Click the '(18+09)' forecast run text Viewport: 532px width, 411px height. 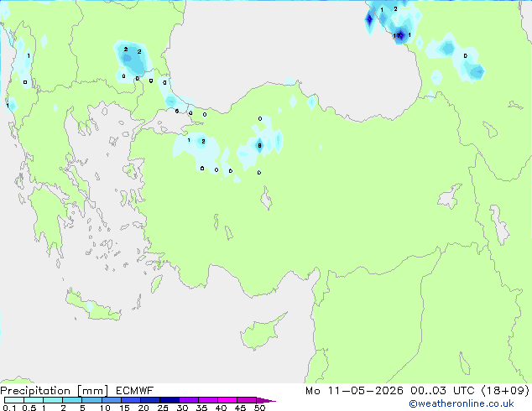tap(505, 391)
